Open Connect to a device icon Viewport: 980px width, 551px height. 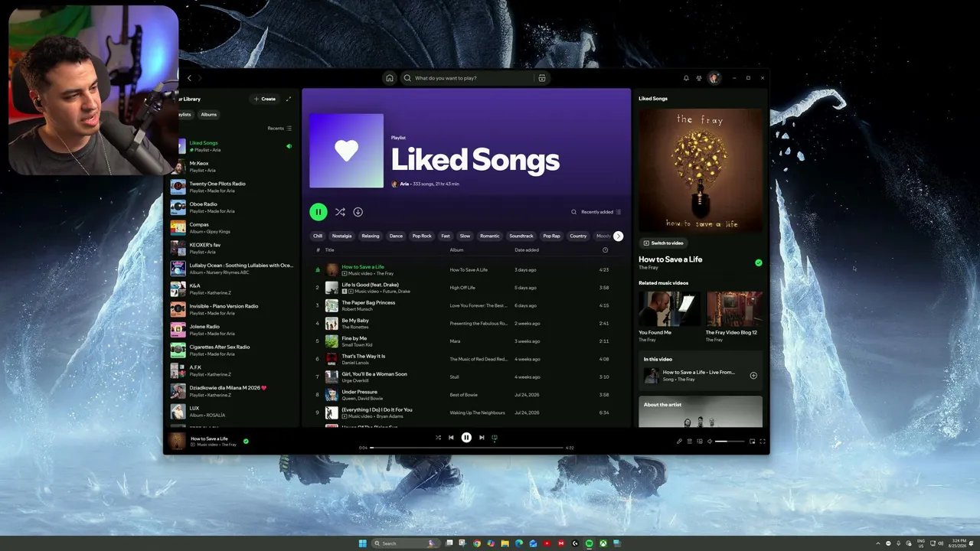699,442
